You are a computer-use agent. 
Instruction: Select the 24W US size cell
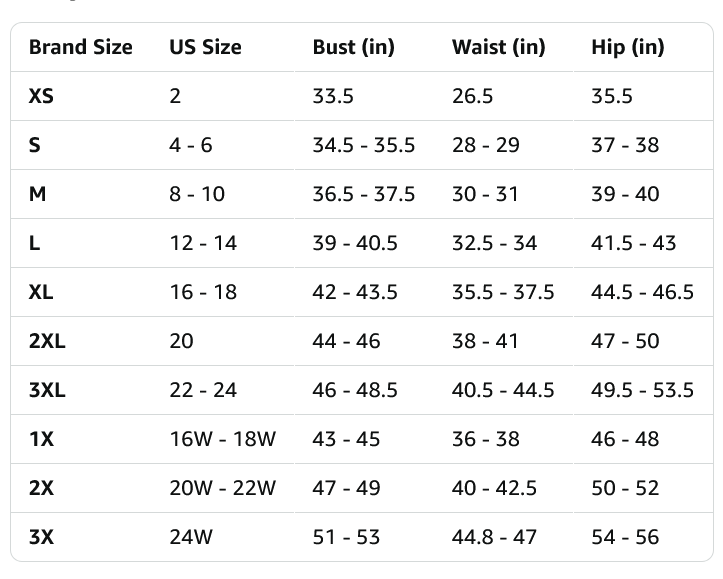(x=191, y=537)
